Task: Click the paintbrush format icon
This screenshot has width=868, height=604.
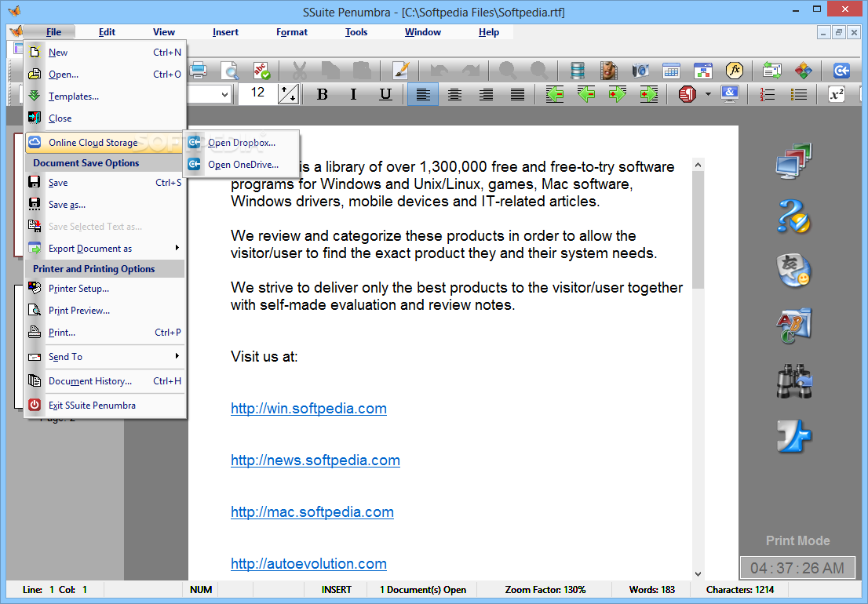Action: [400, 71]
